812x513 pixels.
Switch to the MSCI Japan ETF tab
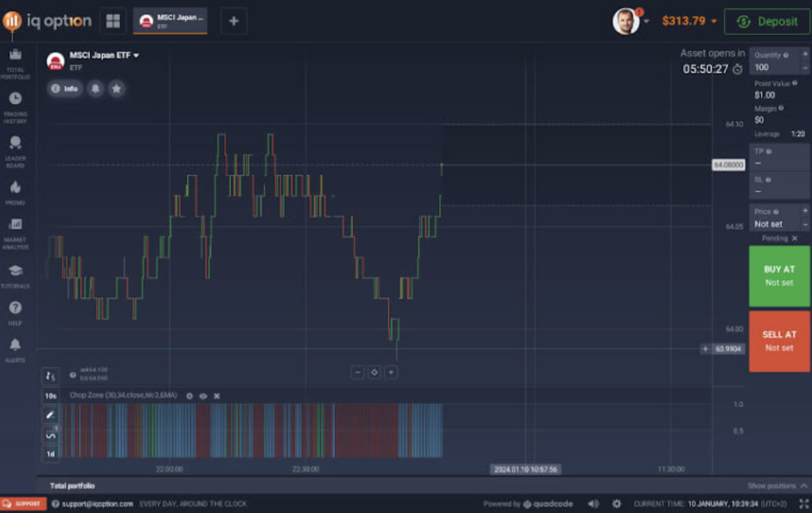(169, 21)
